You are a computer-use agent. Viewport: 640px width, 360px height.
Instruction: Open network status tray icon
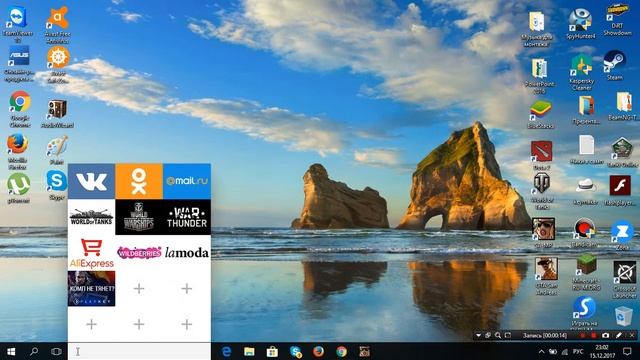pyautogui.click(x=565, y=351)
